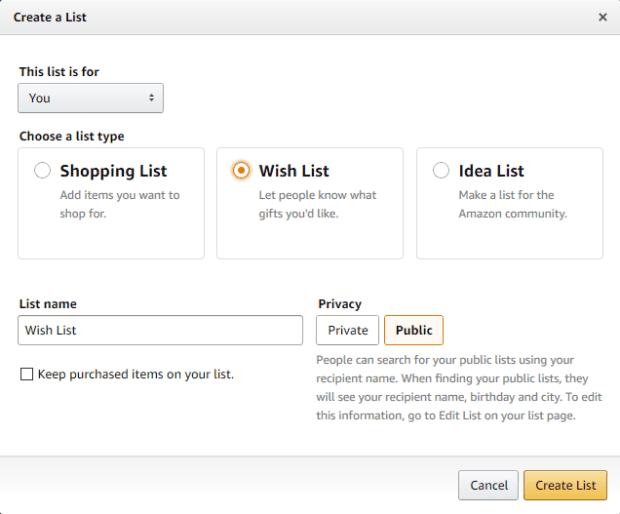620x514 pixels.
Task: Set privacy to Public
Action: point(414,330)
